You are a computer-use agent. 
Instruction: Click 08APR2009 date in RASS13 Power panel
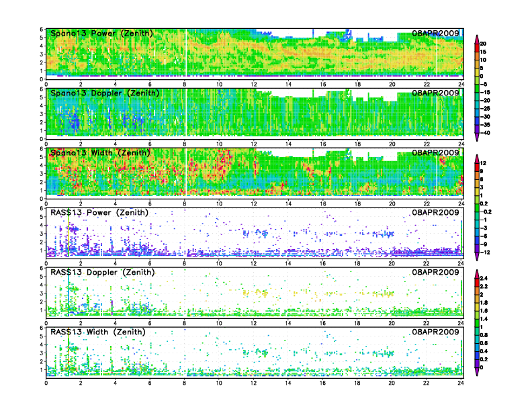tap(435, 212)
